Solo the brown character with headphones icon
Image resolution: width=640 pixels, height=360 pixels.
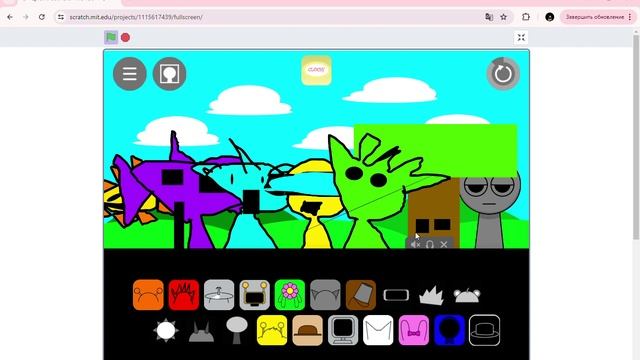pos(430,244)
